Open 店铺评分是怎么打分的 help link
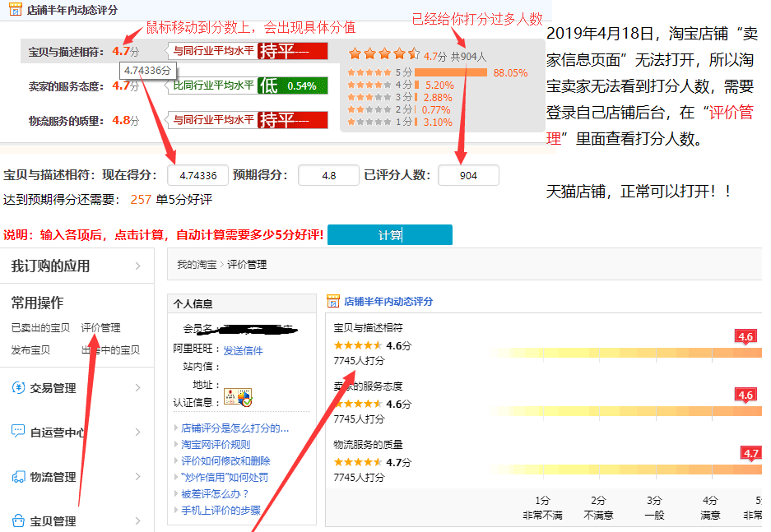771x532 pixels. [x=235, y=428]
